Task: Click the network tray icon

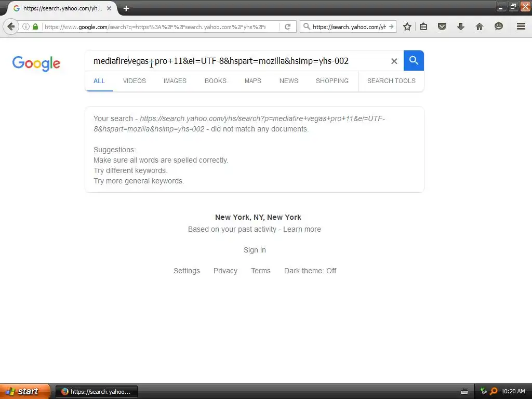Action: click(484, 391)
